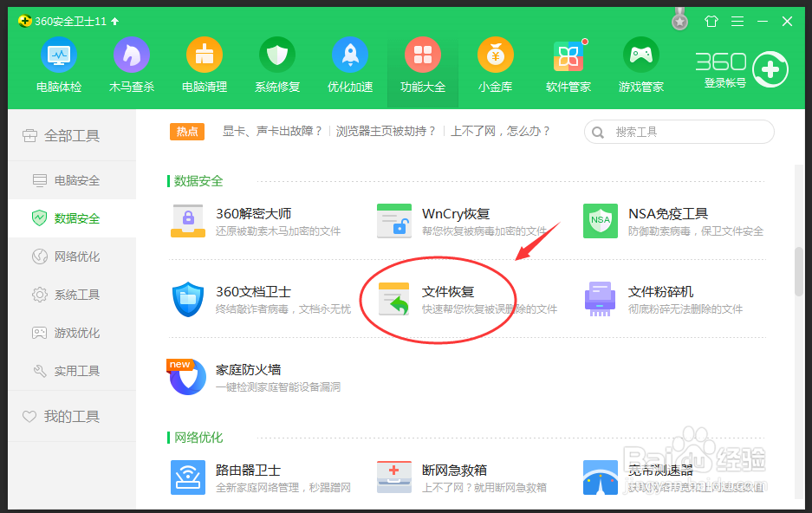Open the 电脑体检 computer checkup icon
Screen dimensions: 812x513
tap(59, 55)
